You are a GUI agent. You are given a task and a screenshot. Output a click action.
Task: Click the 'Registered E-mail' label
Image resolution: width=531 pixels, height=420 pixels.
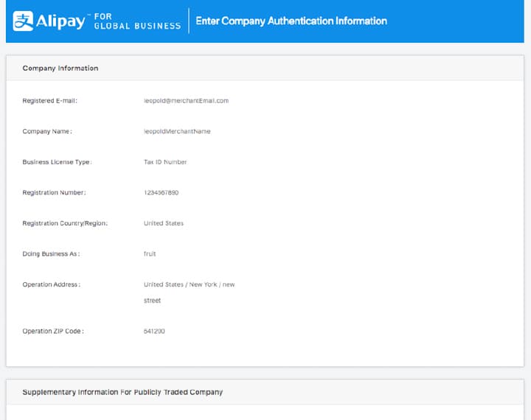click(49, 101)
